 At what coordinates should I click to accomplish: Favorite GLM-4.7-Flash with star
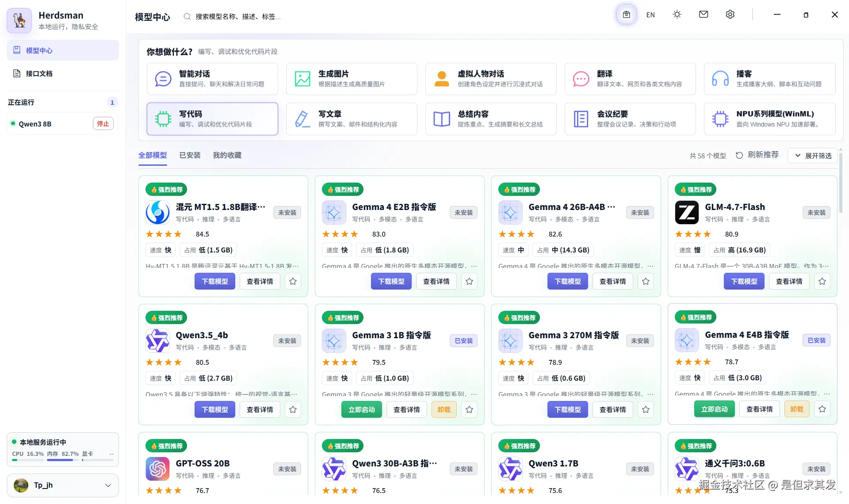[x=822, y=281]
